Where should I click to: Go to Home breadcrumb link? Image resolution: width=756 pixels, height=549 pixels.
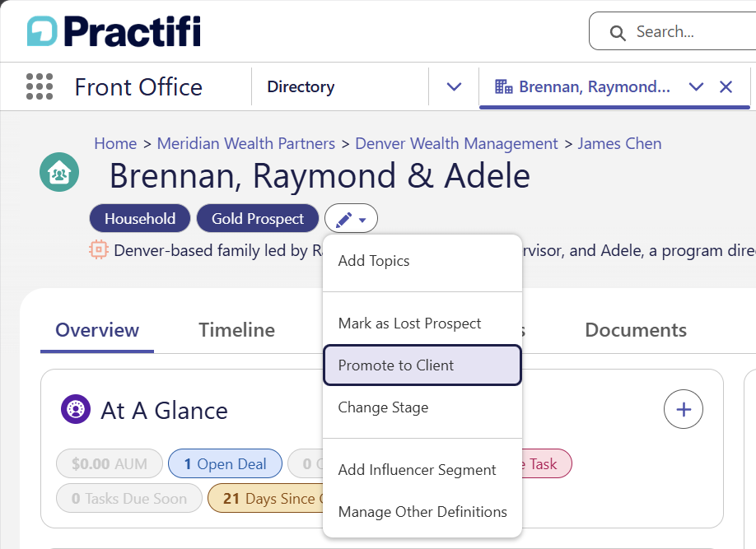pyautogui.click(x=116, y=144)
